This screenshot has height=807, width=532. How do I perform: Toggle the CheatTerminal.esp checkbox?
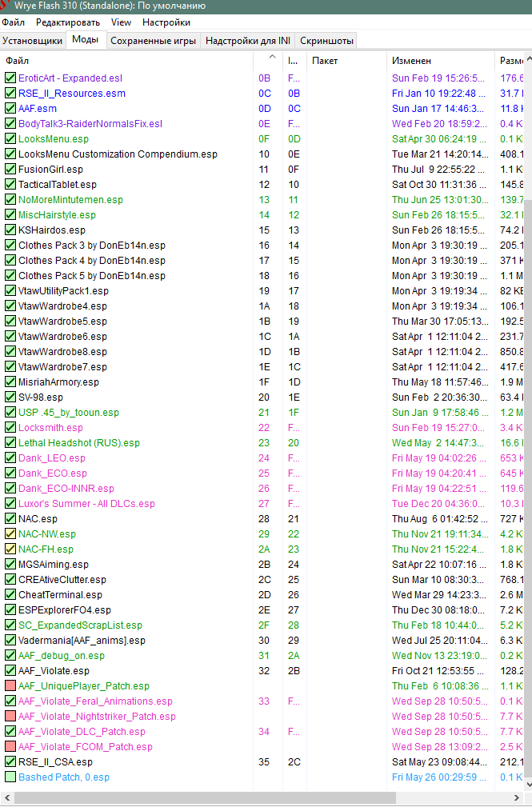coord(10,595)
